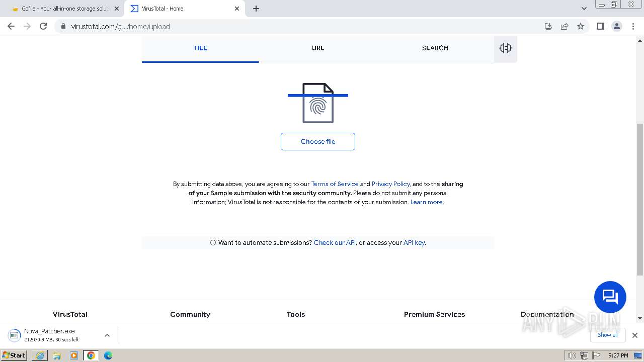Select the VirusTotal - Home tab
This screenshot has height=362, width=644.
[185, 9]
